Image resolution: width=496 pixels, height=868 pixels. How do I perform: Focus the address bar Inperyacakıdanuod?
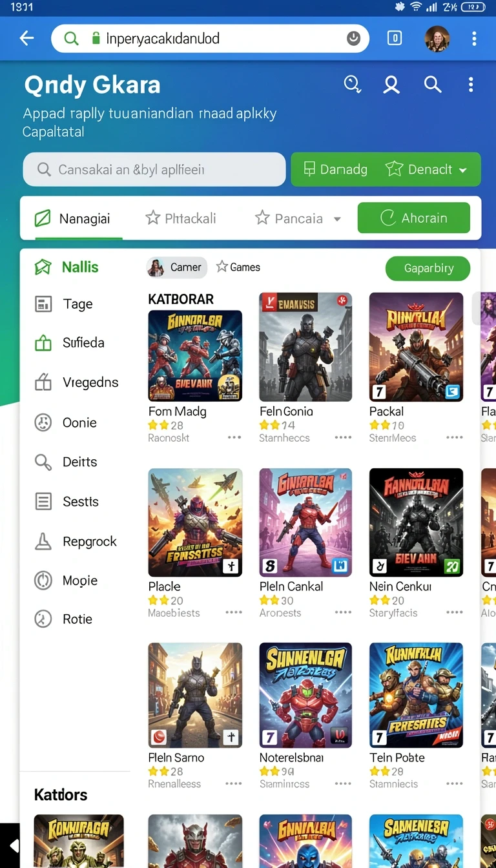click(210, 39)
